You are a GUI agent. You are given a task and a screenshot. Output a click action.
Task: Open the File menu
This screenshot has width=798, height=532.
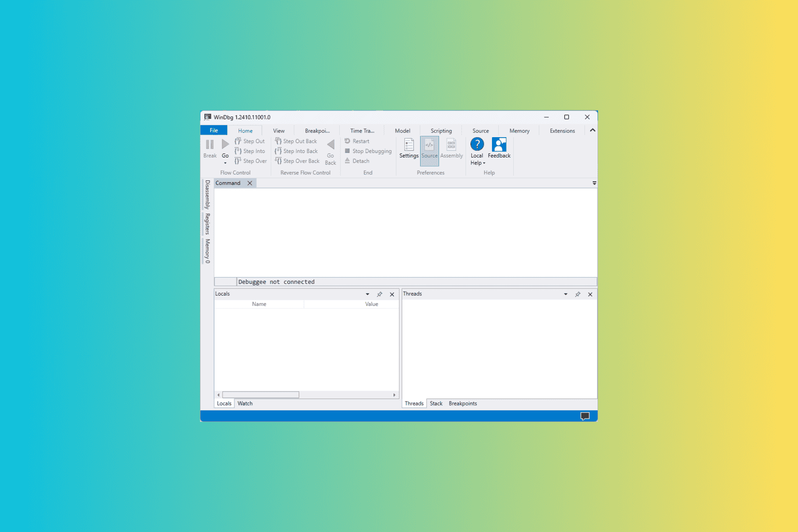[214, 130]
